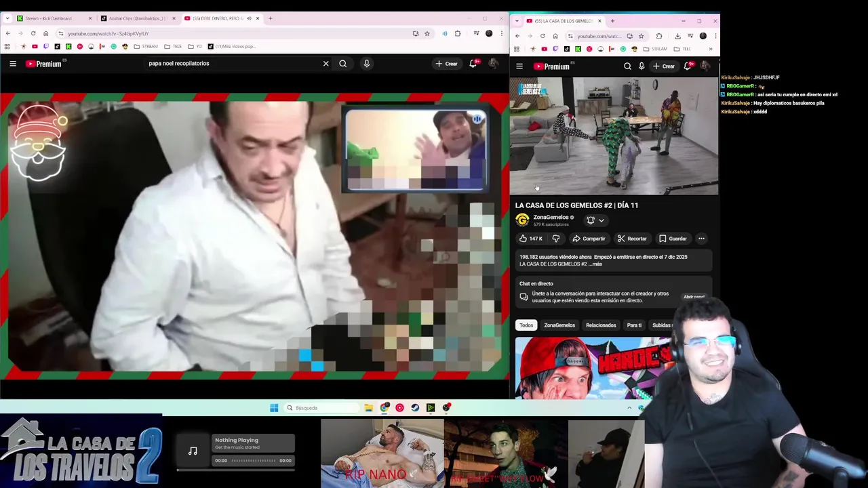Clear the 'papa noel recopilatorios' search text
The width and height of the screenshot is (868, 488).
click(x=325, y=64)
